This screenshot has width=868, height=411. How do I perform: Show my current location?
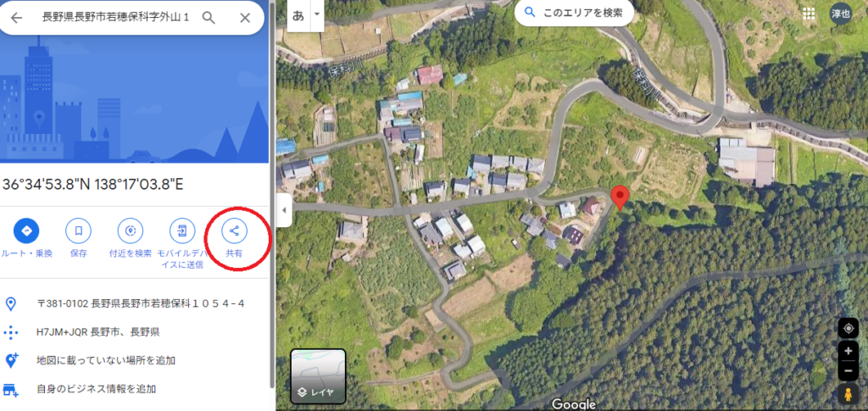click(x=848, y=329)
